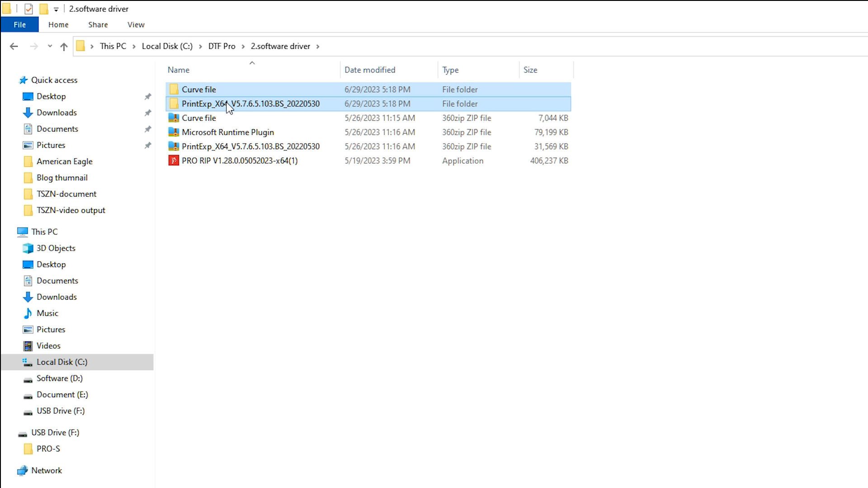868x488 pixels.
Task: Click Software (D:) drive icon
Action: pyautogui.click(x=28, y=379)
